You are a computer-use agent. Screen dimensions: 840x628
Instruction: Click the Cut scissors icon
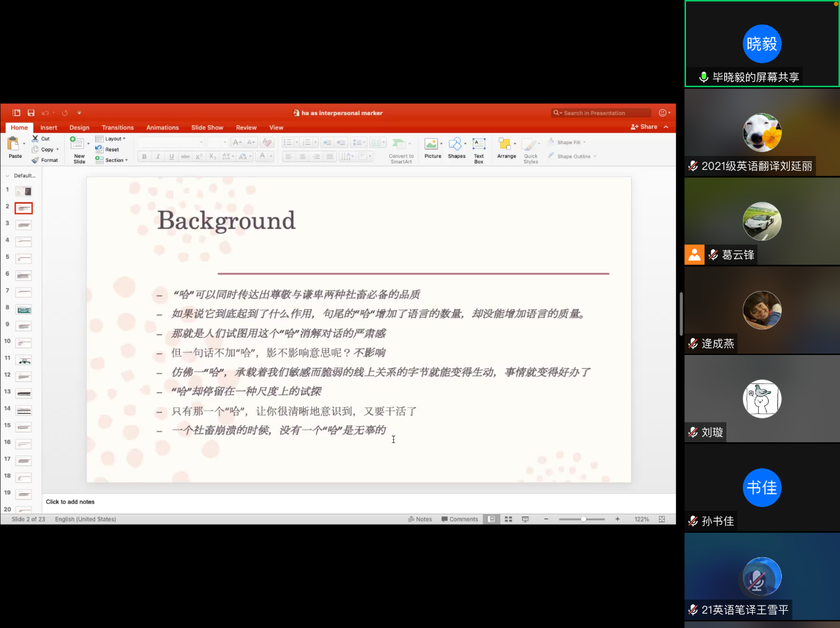coord(36,139)
